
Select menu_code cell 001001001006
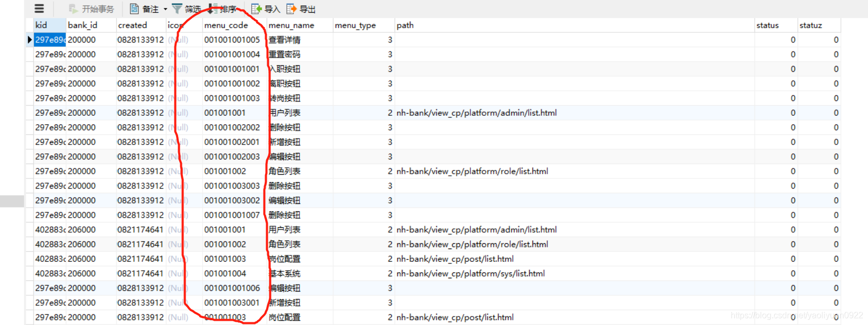point(234,288)
